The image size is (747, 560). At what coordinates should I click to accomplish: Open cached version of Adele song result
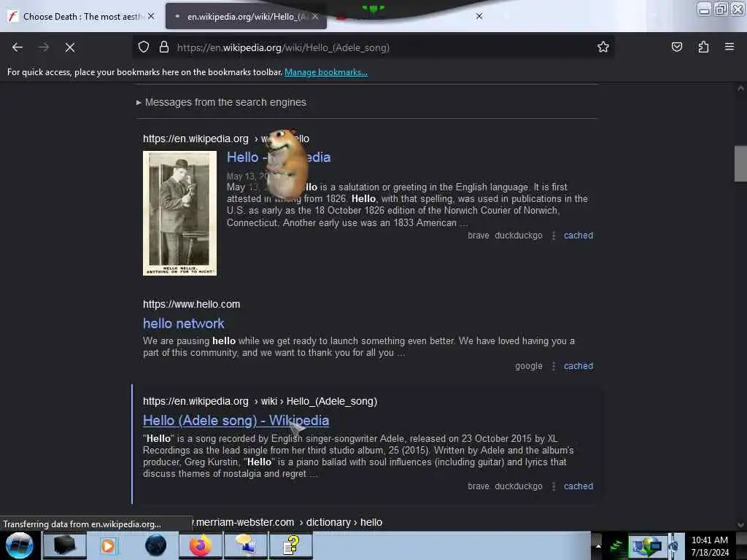tap(578, 486)
